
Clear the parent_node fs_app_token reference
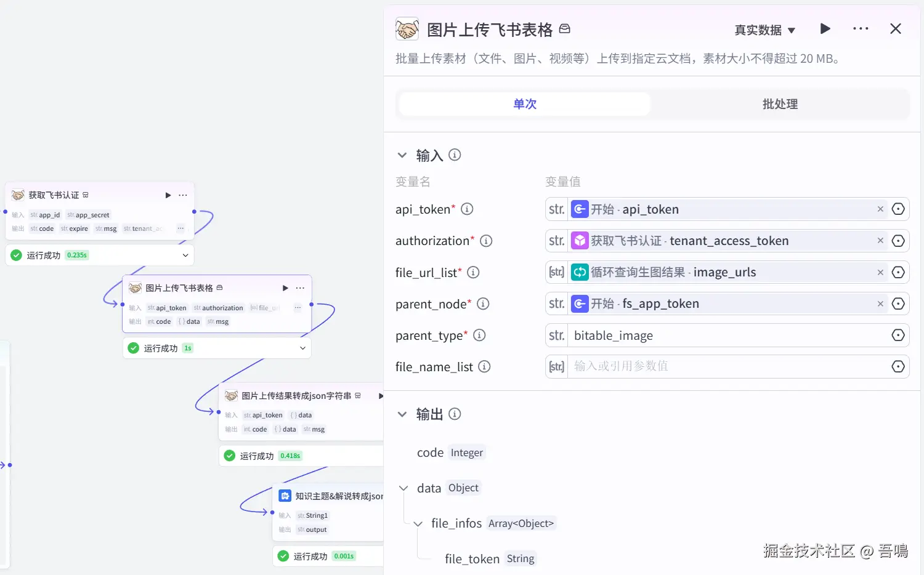(880, 304)
